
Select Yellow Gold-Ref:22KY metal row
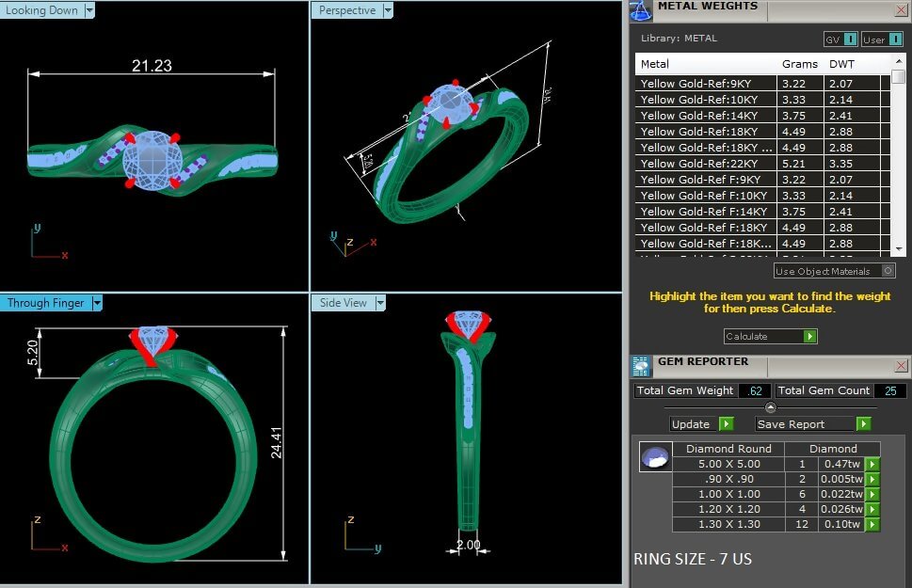(706, 164)
